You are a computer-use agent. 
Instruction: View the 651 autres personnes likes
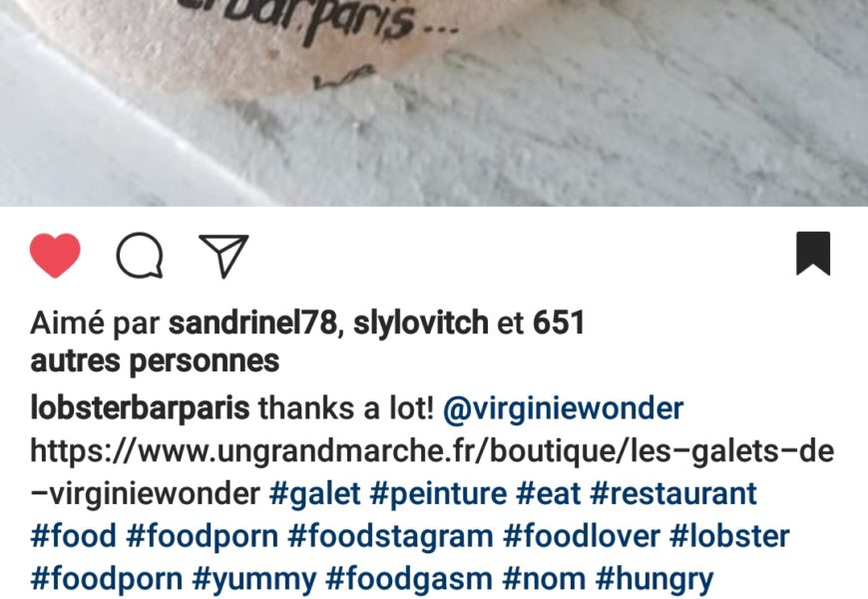pyautogui.click(x=307, y=341)
